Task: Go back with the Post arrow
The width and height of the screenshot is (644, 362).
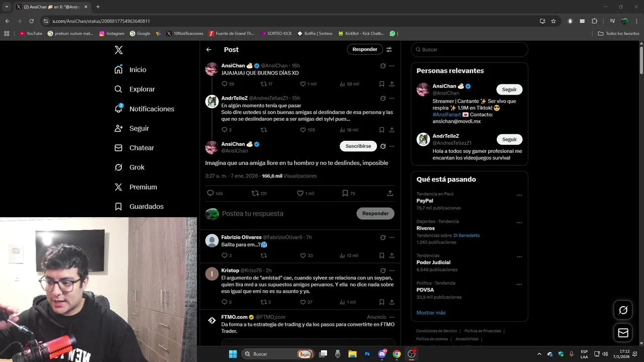Action: tap(209, 49)
